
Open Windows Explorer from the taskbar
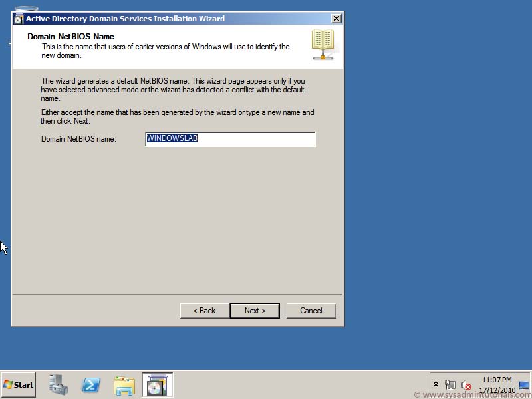124,384
